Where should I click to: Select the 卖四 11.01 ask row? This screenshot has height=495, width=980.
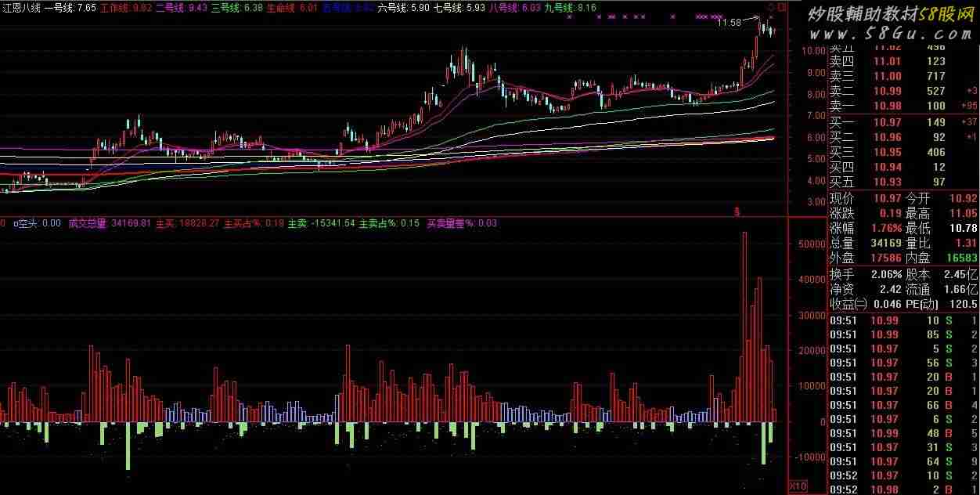(903, 61)
